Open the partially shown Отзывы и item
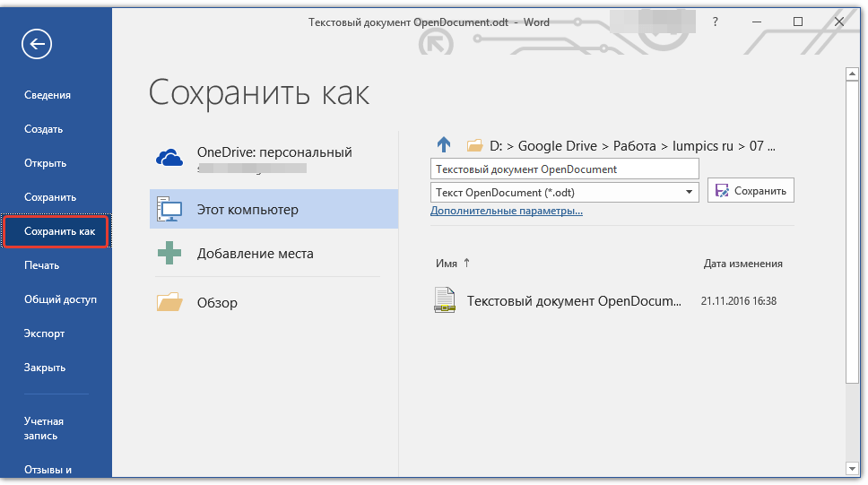 pos(48,470)
